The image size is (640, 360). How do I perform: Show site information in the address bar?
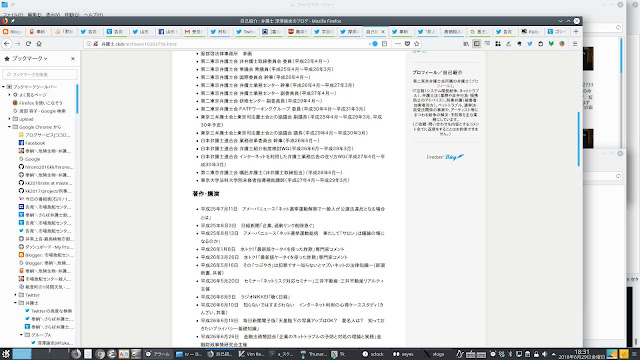[89, 44]
